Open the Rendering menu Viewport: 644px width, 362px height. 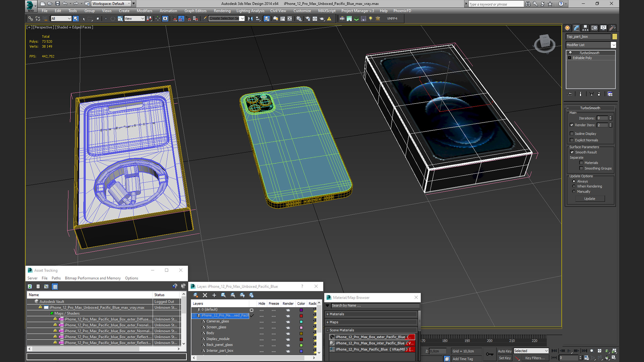[x=222, y=11]
